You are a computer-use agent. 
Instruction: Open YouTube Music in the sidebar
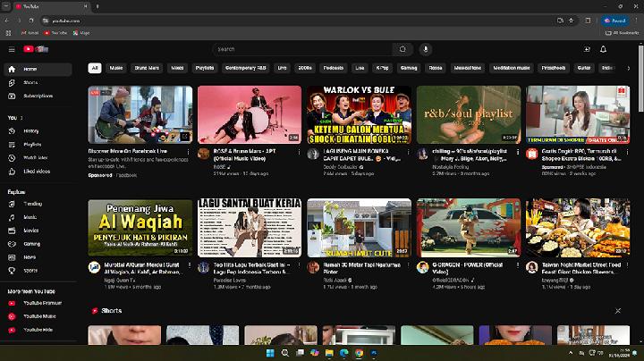[x=41, y=316]
